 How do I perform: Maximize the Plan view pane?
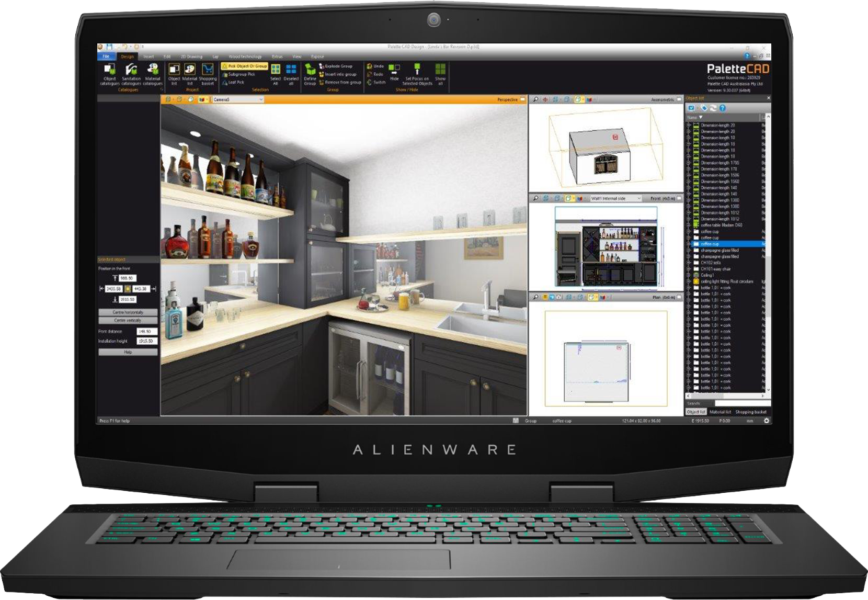pyautogui.click(x=679, y=297)
